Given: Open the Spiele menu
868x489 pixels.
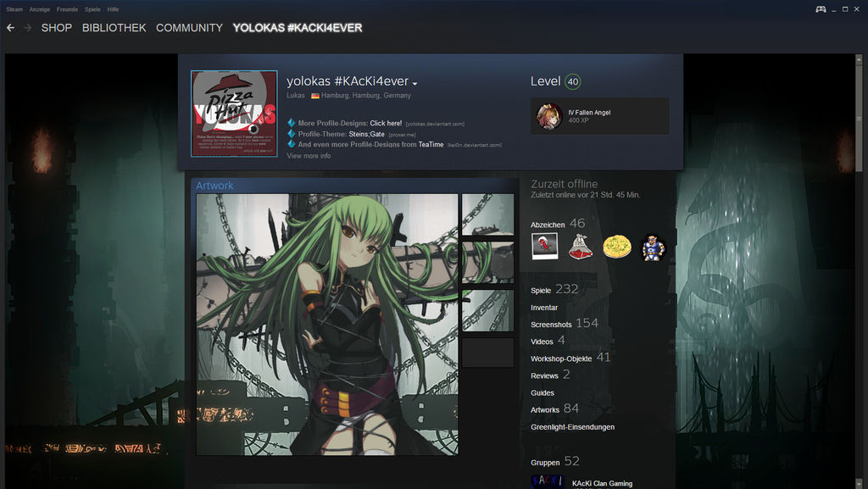Looking at the screenshot, I should pos(92,9).
